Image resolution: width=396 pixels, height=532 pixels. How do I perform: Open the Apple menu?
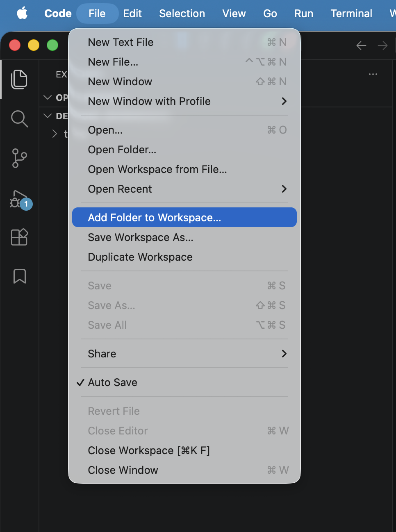click(23, 14)
